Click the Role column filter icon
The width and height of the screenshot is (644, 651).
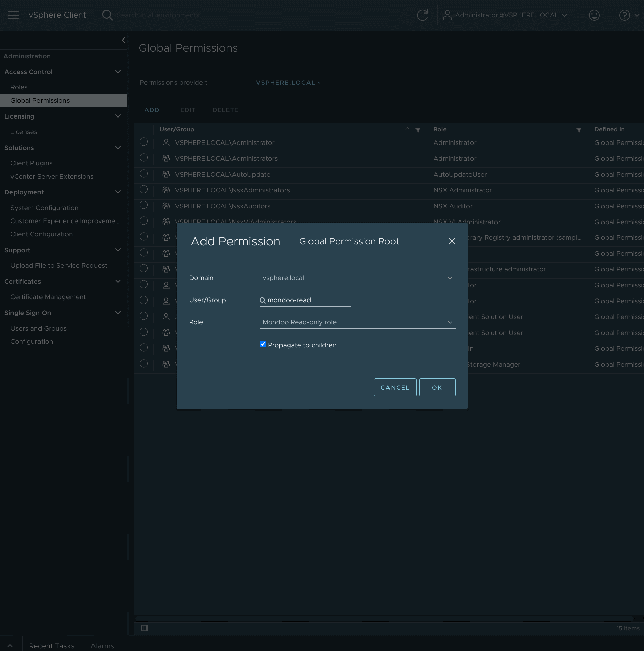(x=579, y=130)
